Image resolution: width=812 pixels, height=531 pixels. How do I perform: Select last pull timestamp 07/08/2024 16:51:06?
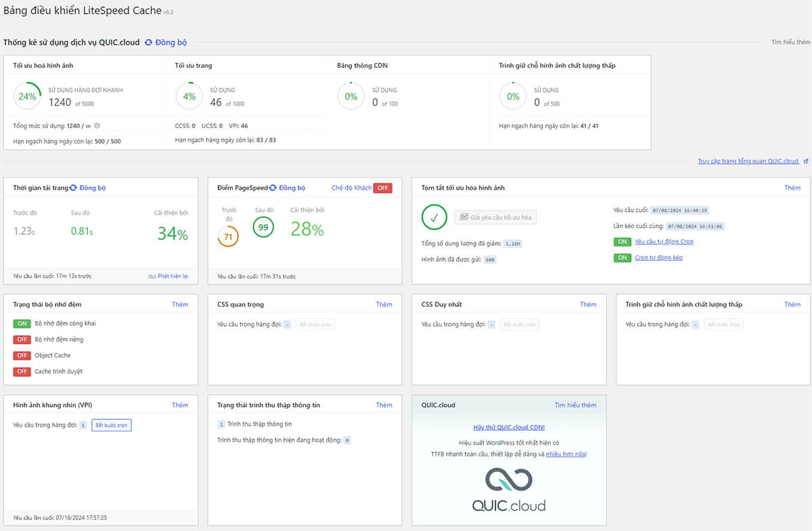pos(696,226)
